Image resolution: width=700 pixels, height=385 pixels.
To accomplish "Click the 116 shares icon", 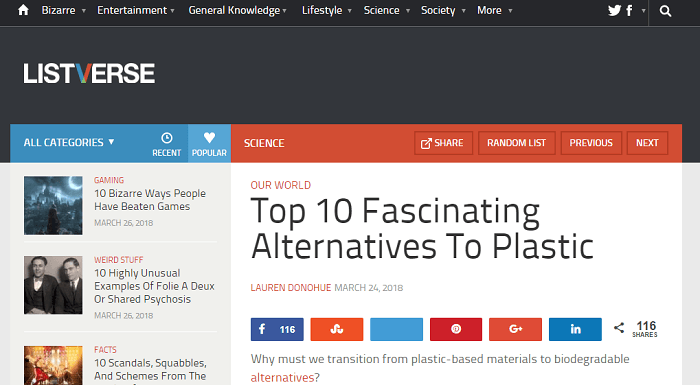I will pos(619,328).
